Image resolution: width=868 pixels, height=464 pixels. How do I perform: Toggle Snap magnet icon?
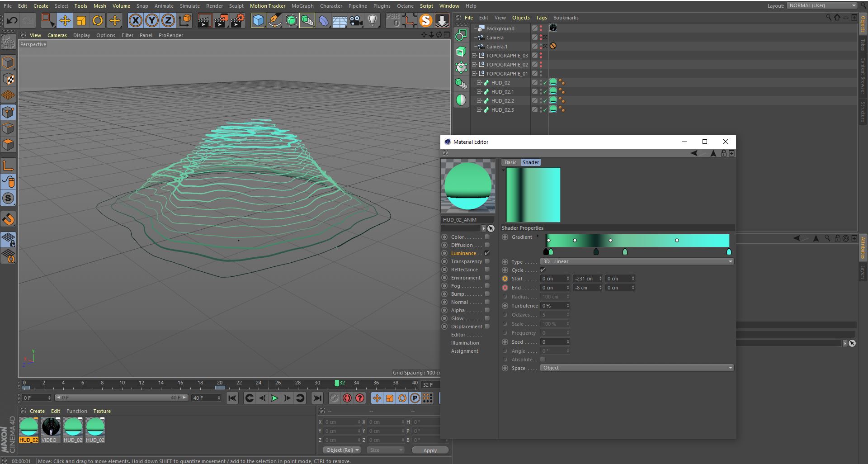click(8, 219)
